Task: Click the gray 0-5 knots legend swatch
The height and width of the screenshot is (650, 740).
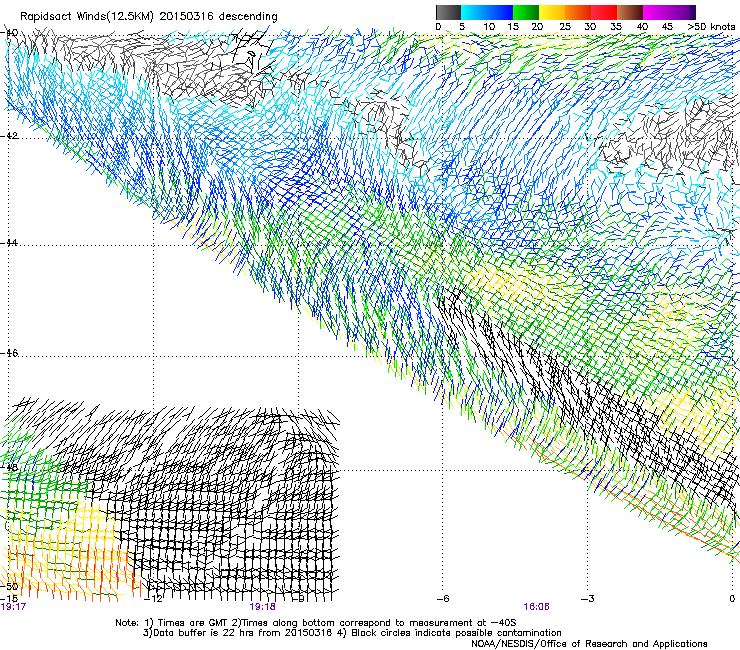Action: (448, 12)
